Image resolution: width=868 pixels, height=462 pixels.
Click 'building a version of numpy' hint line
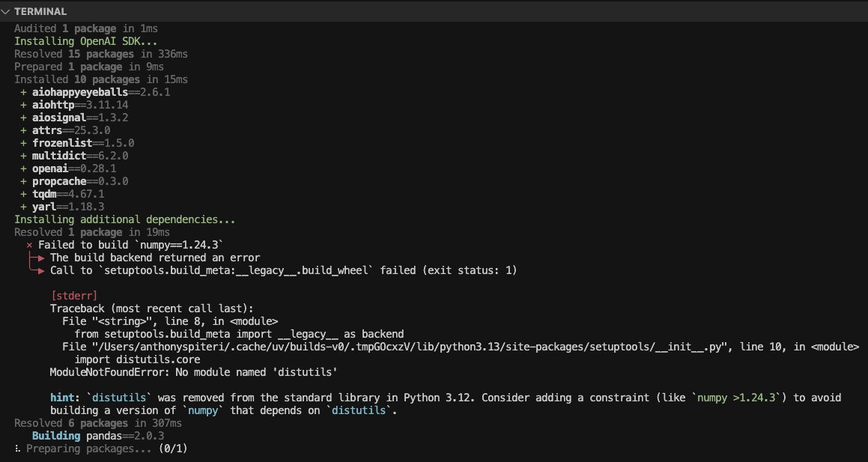click(x=224, y=410)
